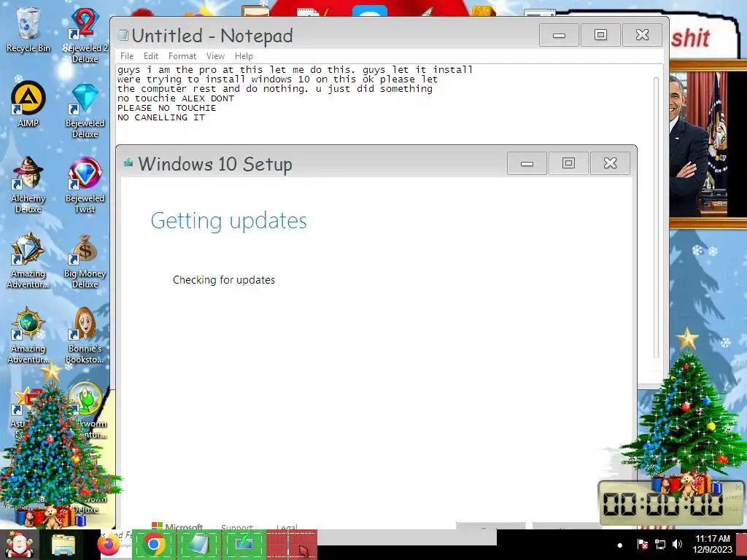Open File Explorer from the taskbar
The image size is (747, 560).
pos(63,545)
